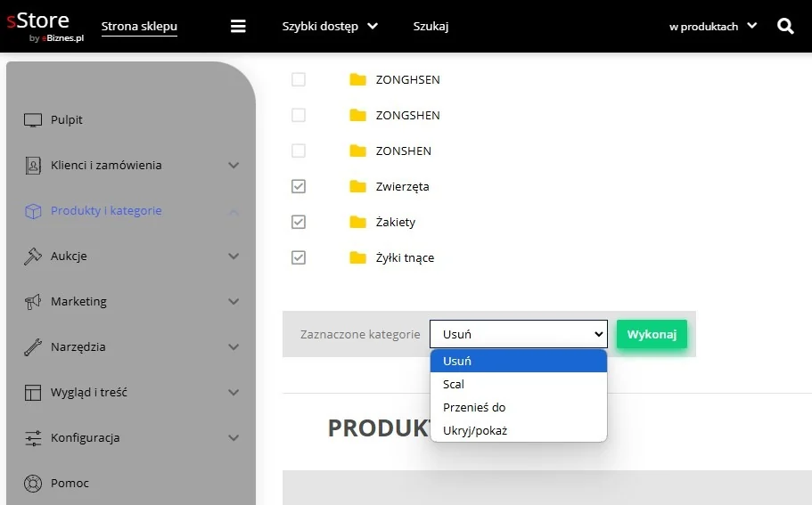
Task: Click the Wygląd i treść layout icon
Action: [33, 392]
